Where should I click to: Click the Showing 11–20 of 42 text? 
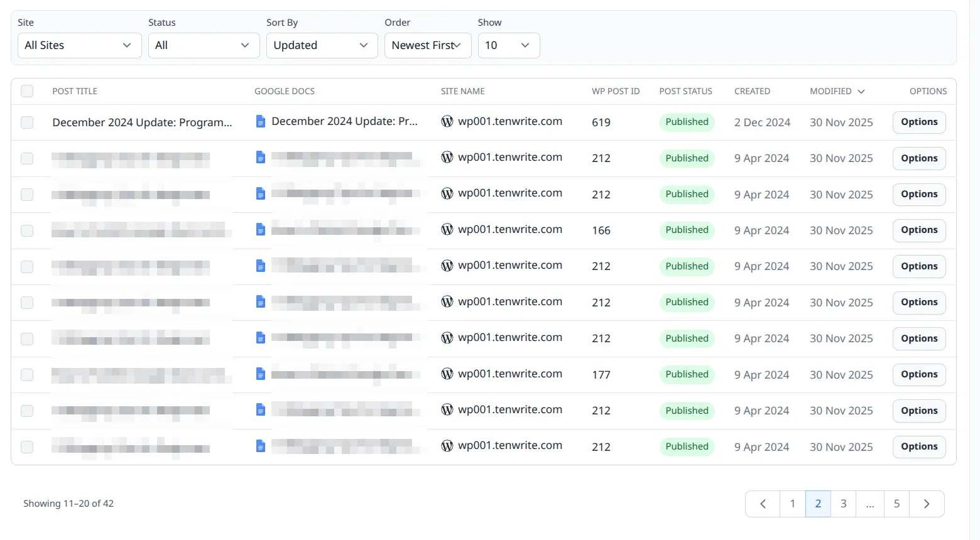click(x=68, y=504)
